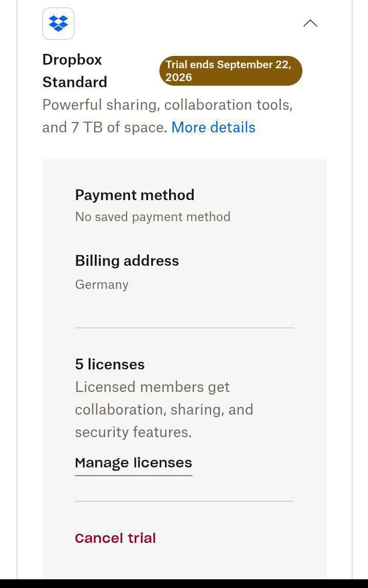Click the divider above 5 licenses
This screenshot has width=368, height=588.
click(185, 328)
